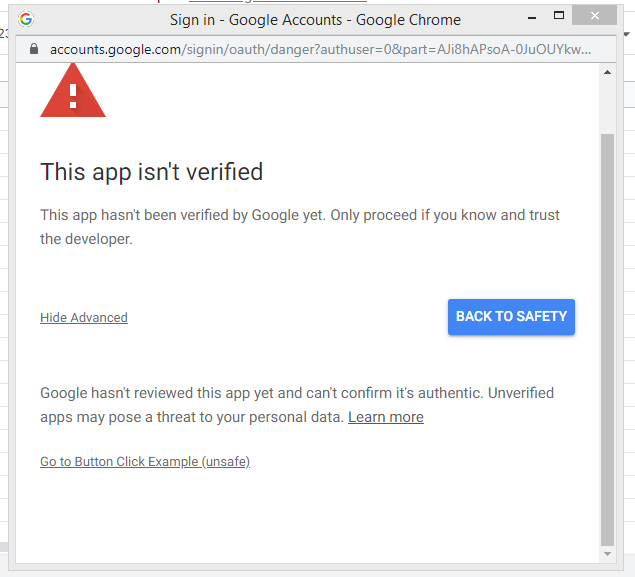Click the "This app isn't verified" heading
Viewport: 635px width, 577px height.
click(x=151, y=172)
